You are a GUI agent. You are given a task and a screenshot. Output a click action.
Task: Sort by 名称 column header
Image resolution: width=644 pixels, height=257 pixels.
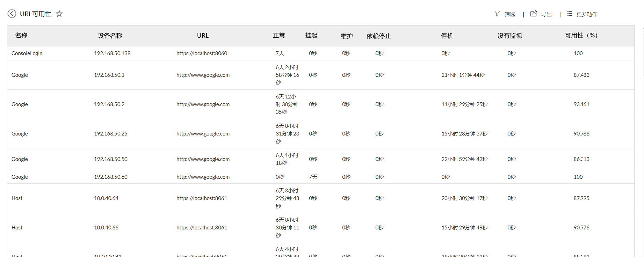tap(21, 35)
